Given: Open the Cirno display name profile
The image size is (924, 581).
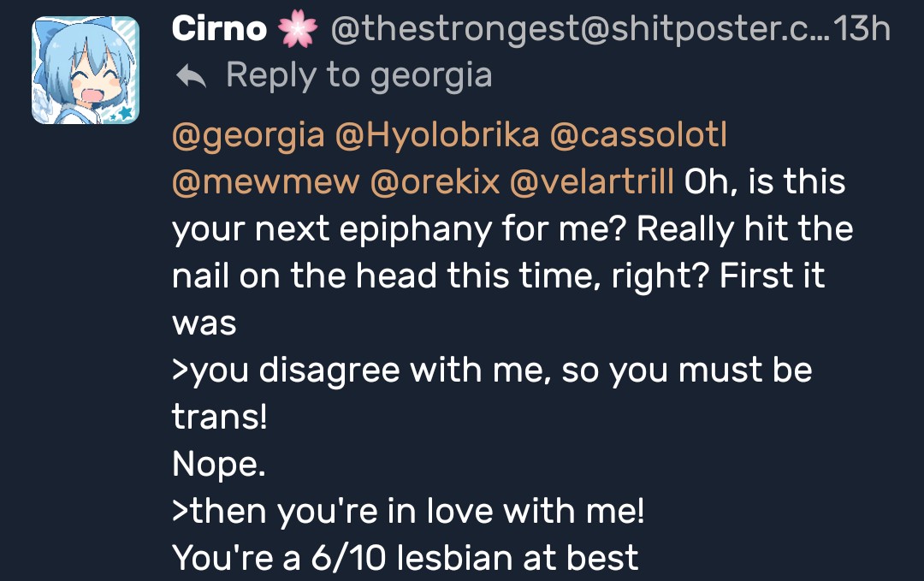Looking at the screenshot, I should (218, 30).
